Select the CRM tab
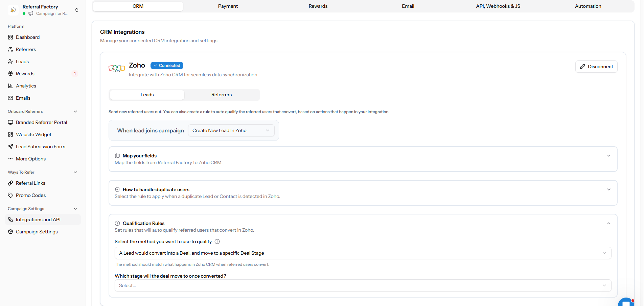644x306 pixels. tap(138, 6)
